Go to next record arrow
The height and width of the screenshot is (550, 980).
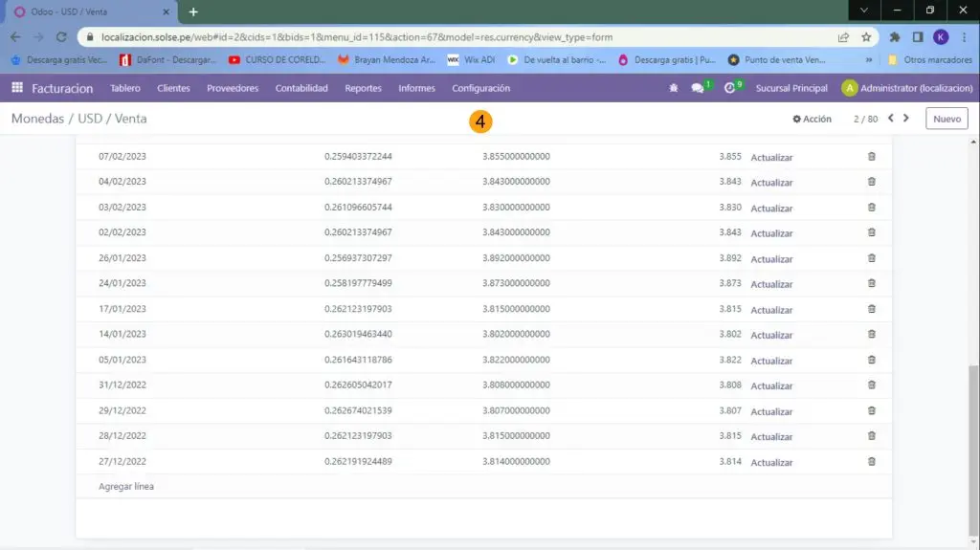906,119
